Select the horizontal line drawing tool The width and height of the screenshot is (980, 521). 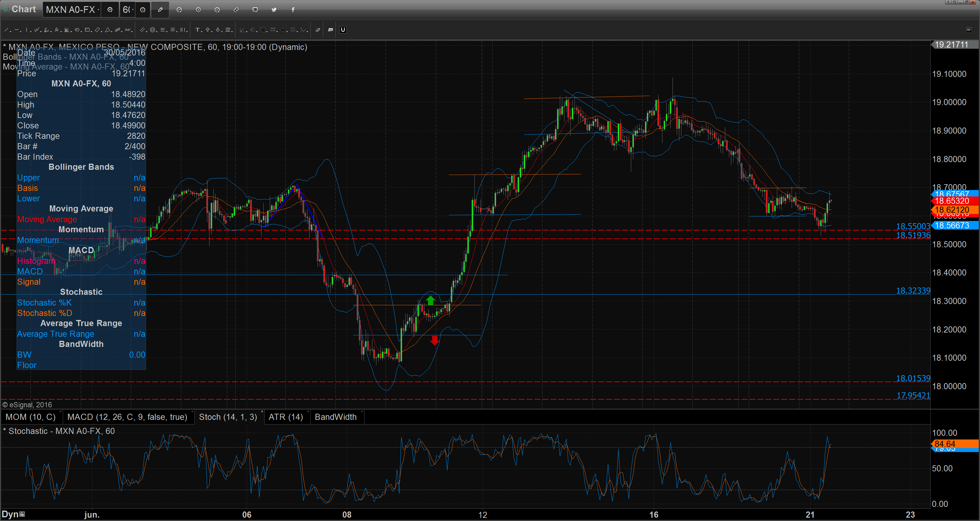16,30
